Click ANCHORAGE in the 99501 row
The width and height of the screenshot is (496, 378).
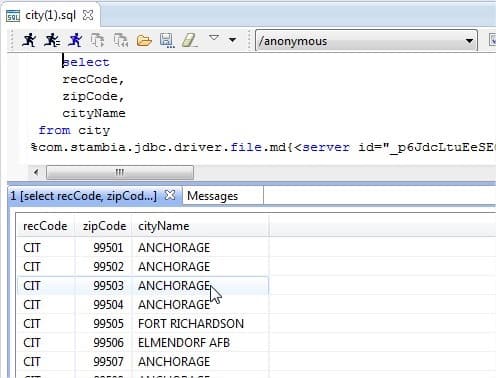[174, 248]
